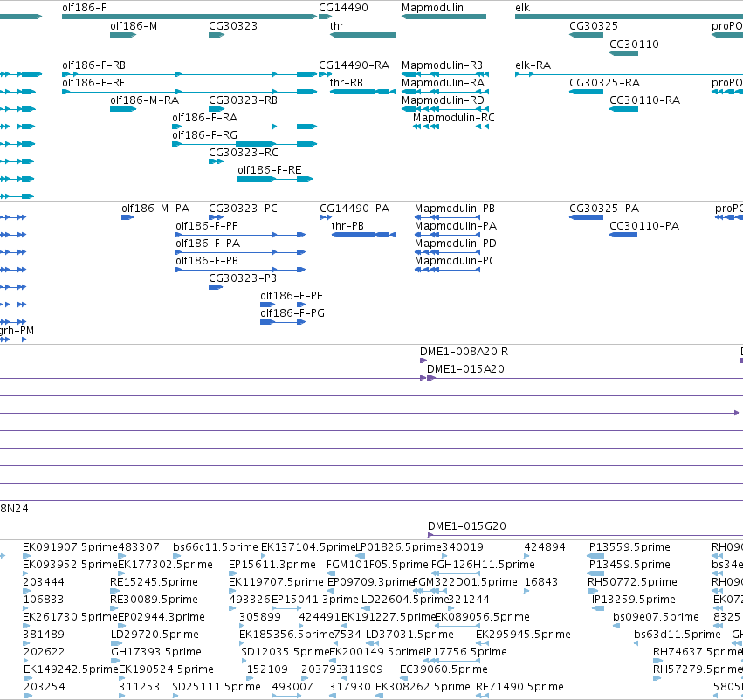Select BAC clone DME1-008A20.R
743x700 pixels.
click(423, 360)
